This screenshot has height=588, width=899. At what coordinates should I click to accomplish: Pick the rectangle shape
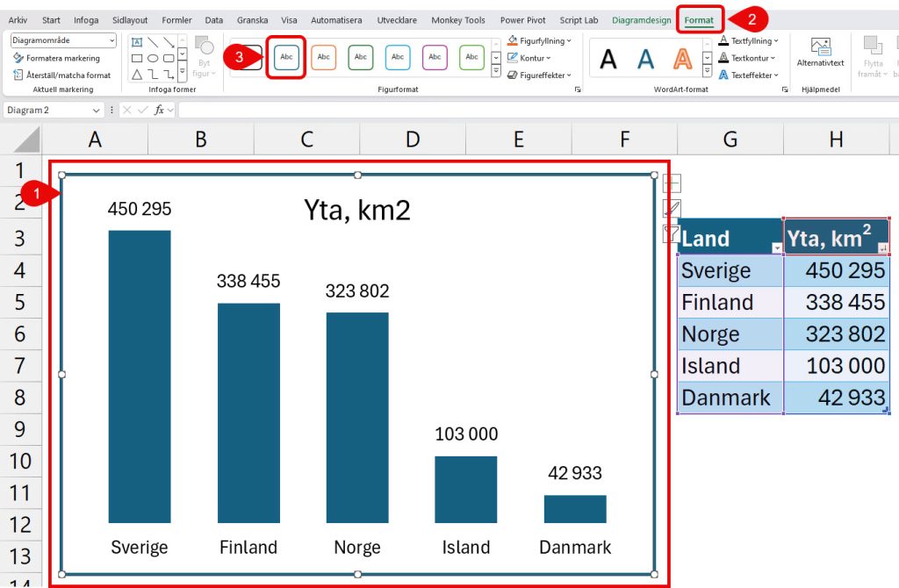(136, 58)
